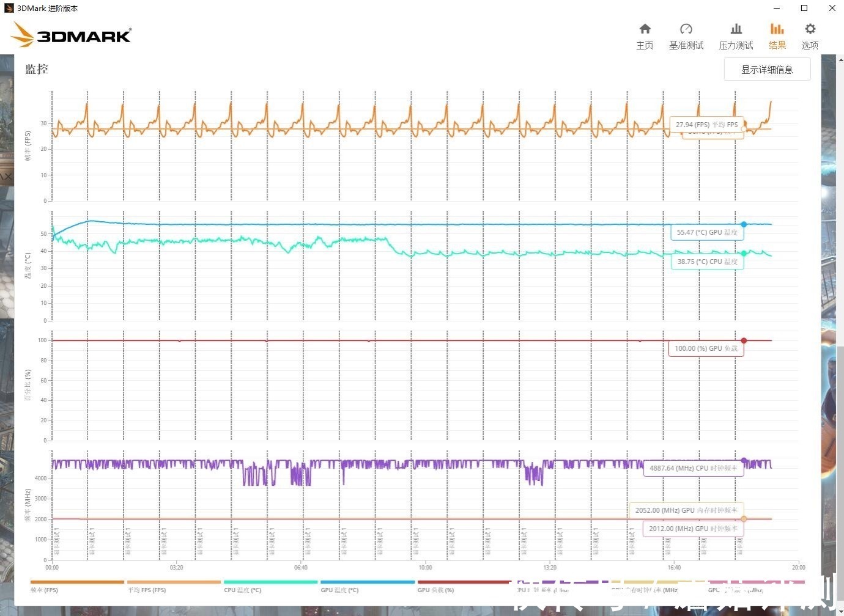This screenshot has width=844, height=616.
Task: Click the 3DMark title bar app icon
Action: pyautogui.click(x=9, y=8)
